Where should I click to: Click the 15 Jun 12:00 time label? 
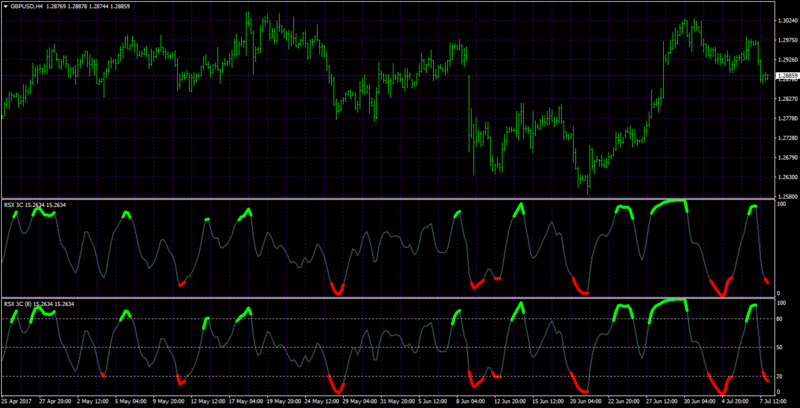point(550,401)
